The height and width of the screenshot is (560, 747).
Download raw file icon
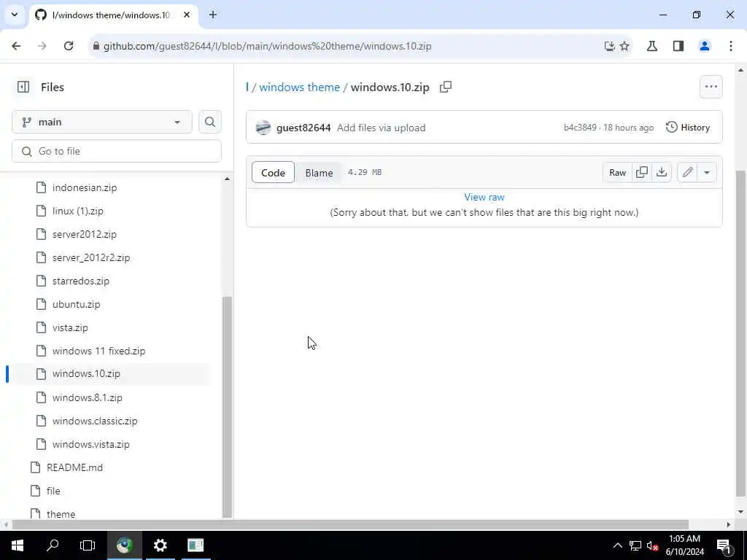(x=661, y=172)
